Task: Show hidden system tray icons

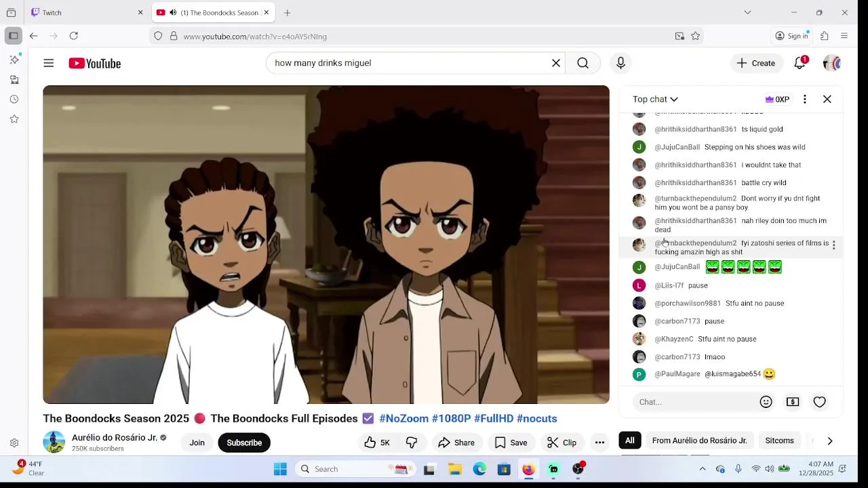Action: tap(703, 469)
